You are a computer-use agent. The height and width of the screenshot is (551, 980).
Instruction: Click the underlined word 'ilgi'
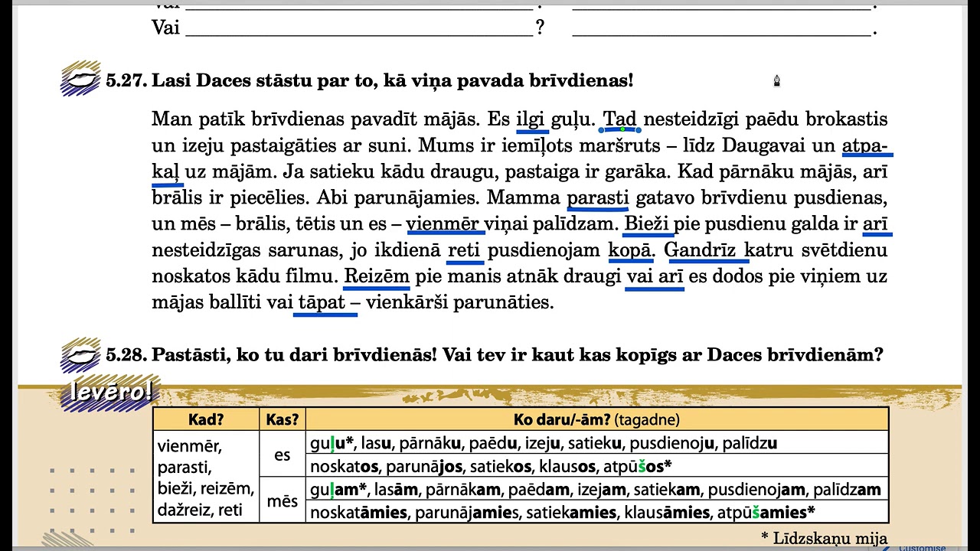coord(531,119)
